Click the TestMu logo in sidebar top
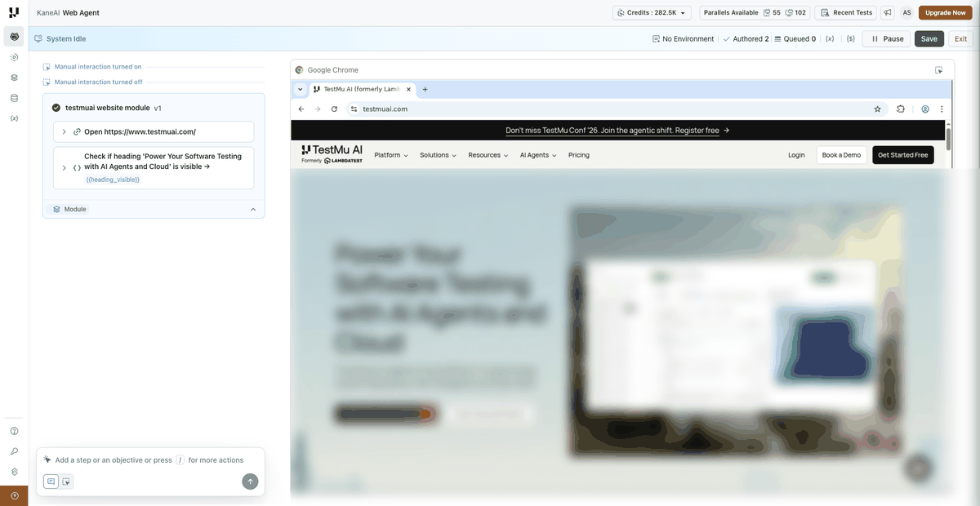 pyautogui.click(x=14, y=13)
